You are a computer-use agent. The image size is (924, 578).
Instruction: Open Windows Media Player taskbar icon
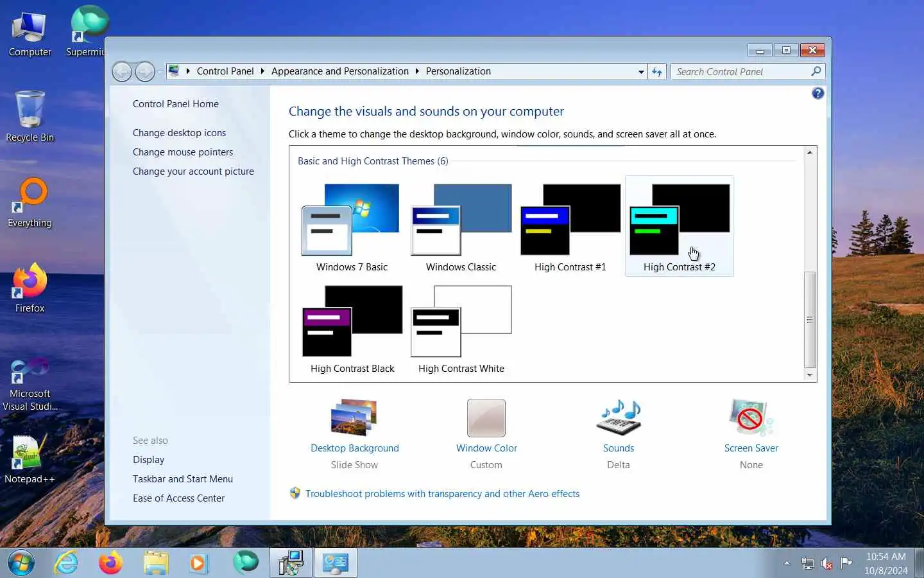click(199, 563)
